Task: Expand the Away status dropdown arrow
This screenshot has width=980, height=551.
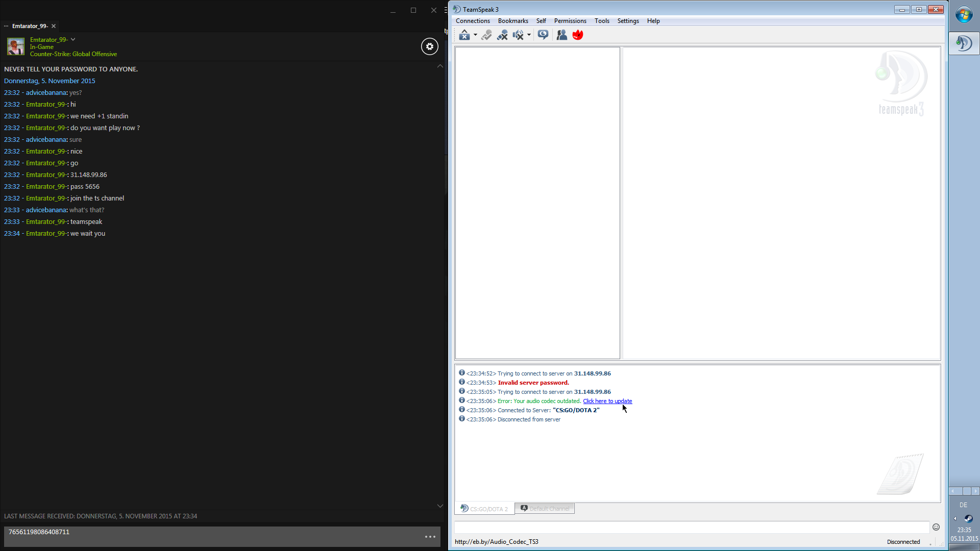Action: click(475, 35)
